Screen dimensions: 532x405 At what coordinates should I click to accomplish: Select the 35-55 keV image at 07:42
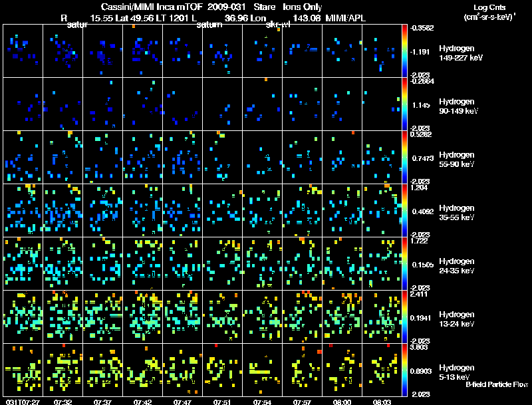pos(142,211)
